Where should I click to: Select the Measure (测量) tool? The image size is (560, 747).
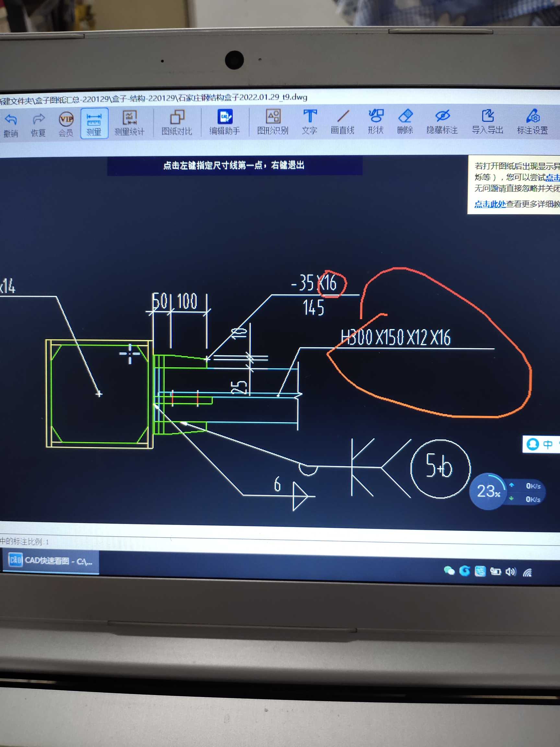[x=94, y=123]
